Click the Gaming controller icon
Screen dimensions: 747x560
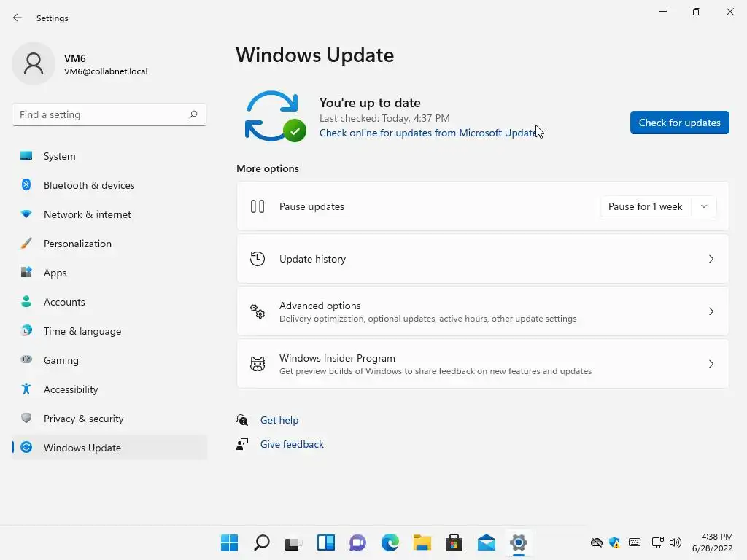tap(26, 359)
